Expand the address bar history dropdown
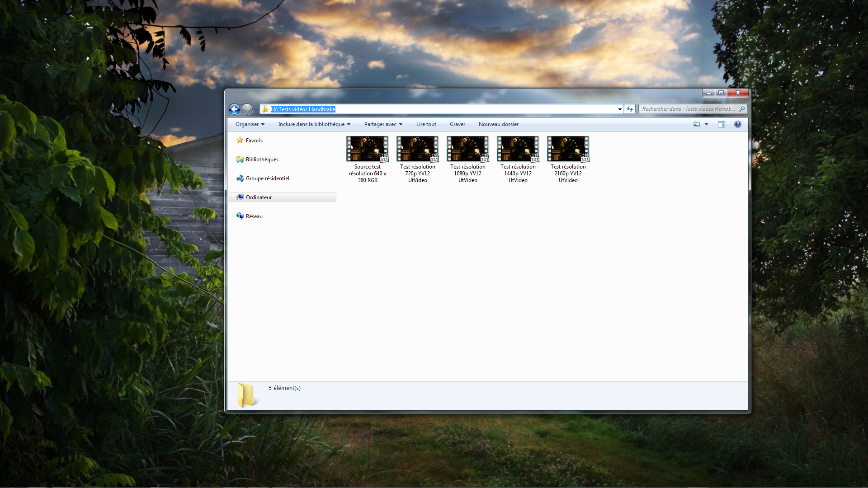The width and height of the screenshot is (868, 488). 620,109
